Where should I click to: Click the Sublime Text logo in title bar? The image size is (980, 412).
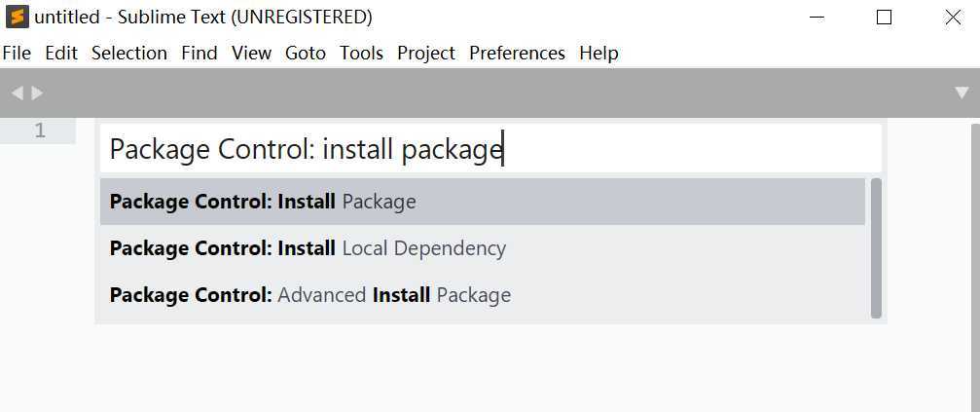pos(18,17)
